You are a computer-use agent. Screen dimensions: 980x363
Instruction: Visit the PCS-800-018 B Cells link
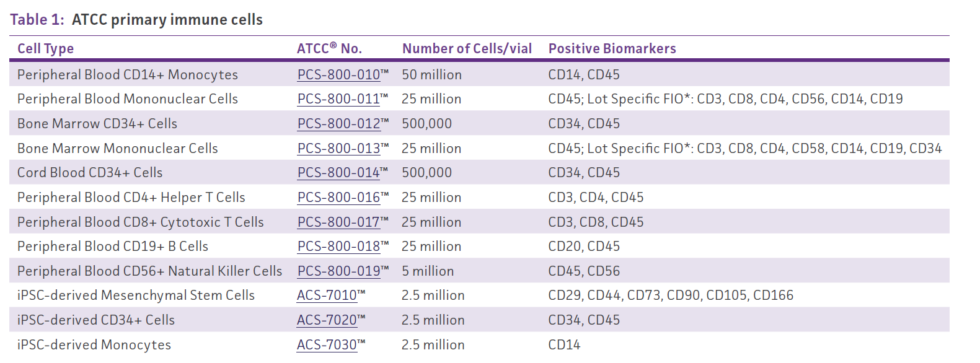338,247
